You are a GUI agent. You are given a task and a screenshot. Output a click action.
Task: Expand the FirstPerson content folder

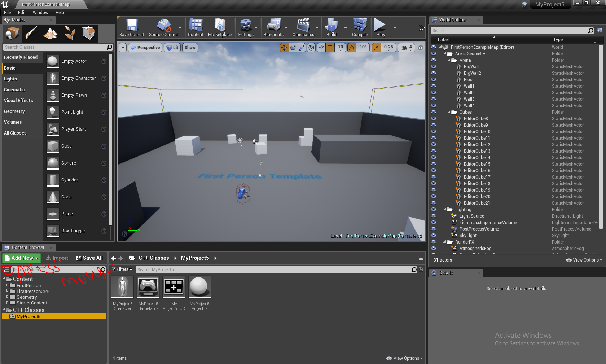(8, 285)
